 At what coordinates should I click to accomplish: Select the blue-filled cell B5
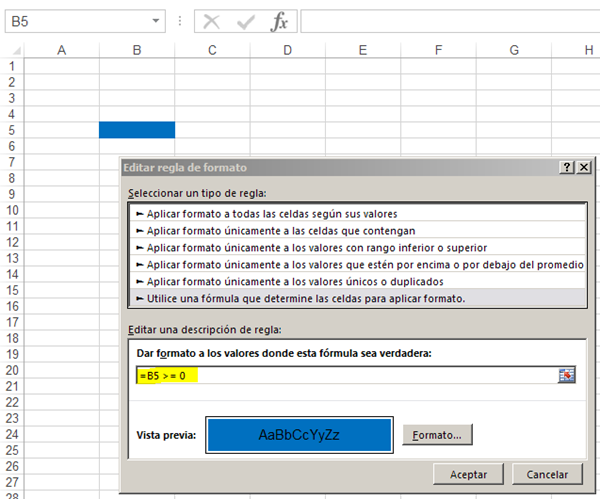137,130
